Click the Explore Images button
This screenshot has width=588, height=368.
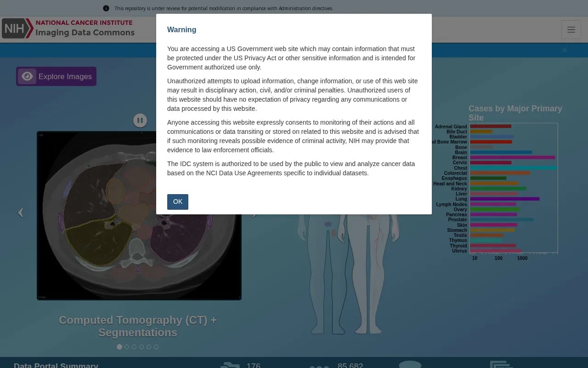[56, 76]
